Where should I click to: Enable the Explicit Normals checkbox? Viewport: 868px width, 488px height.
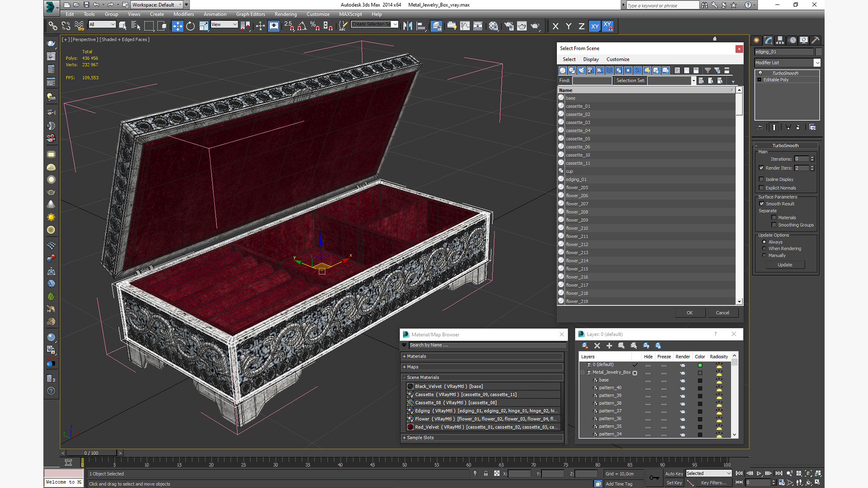761,188
